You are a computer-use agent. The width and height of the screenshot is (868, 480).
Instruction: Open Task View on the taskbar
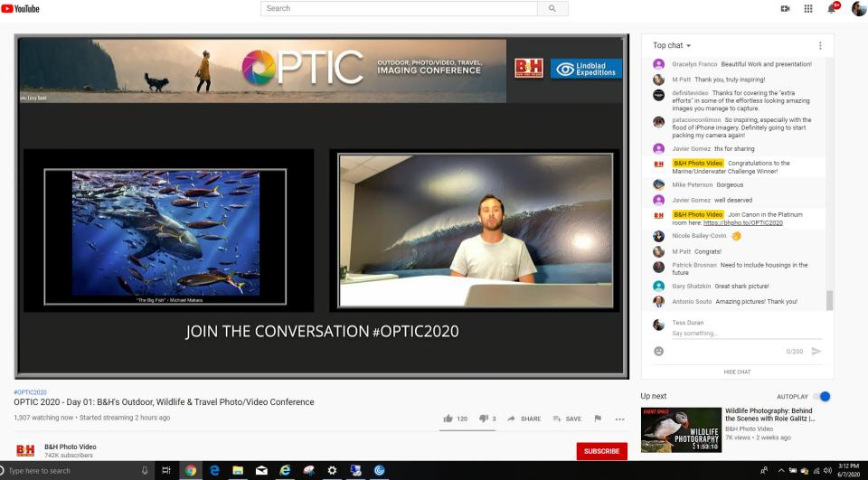166,471
